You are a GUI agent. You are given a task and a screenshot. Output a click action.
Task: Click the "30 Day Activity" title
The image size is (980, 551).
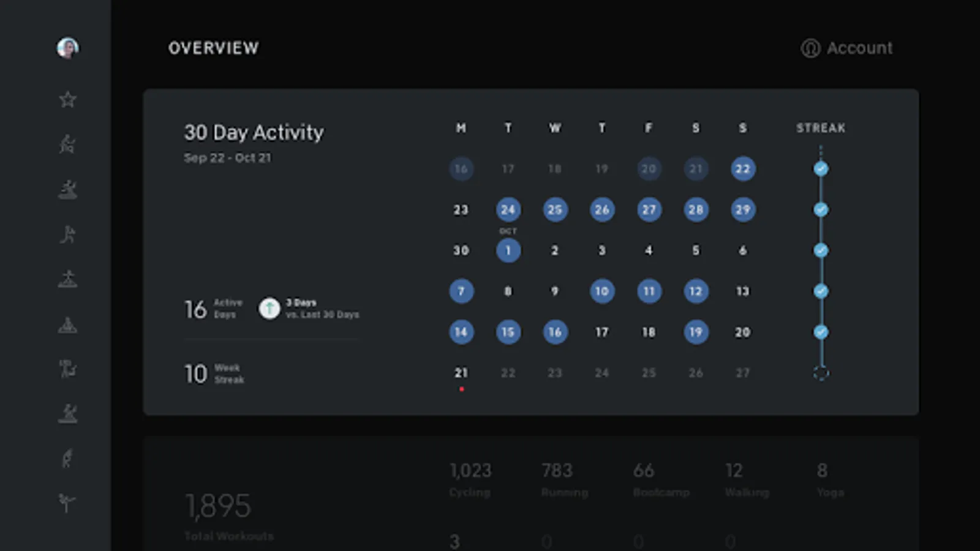click(x=254, y=132)
